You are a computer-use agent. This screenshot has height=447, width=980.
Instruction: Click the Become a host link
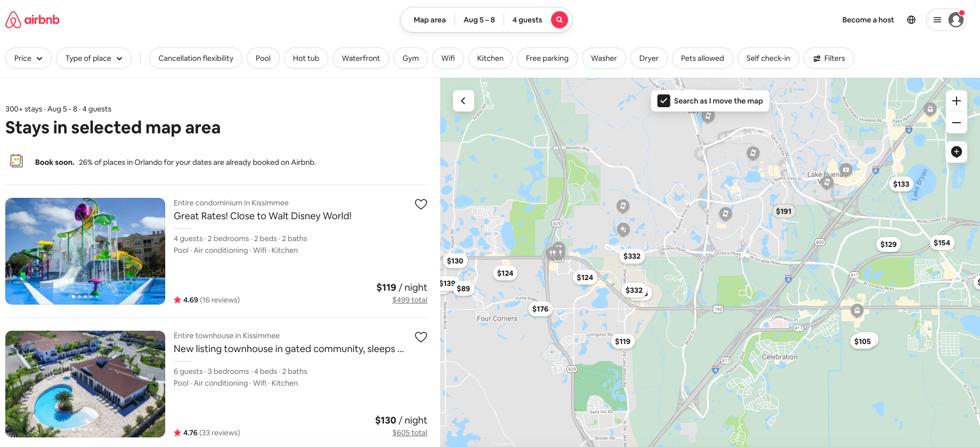click(868, 20)
